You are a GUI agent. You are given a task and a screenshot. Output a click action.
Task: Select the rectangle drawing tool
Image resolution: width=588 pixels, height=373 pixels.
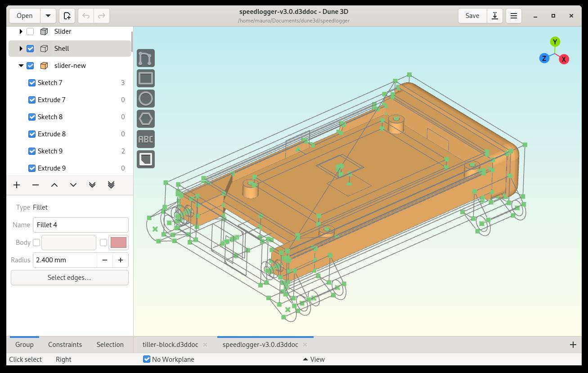tap(145, 78)
